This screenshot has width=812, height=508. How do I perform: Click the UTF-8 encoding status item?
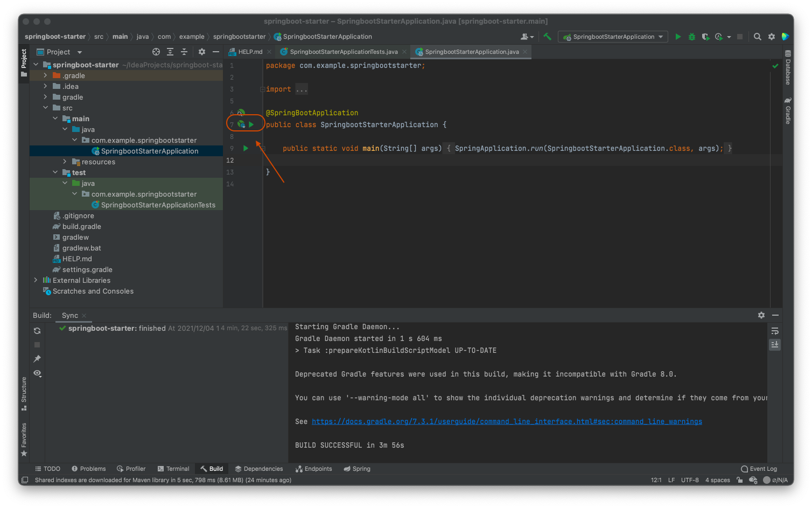[x=690, y=480]
